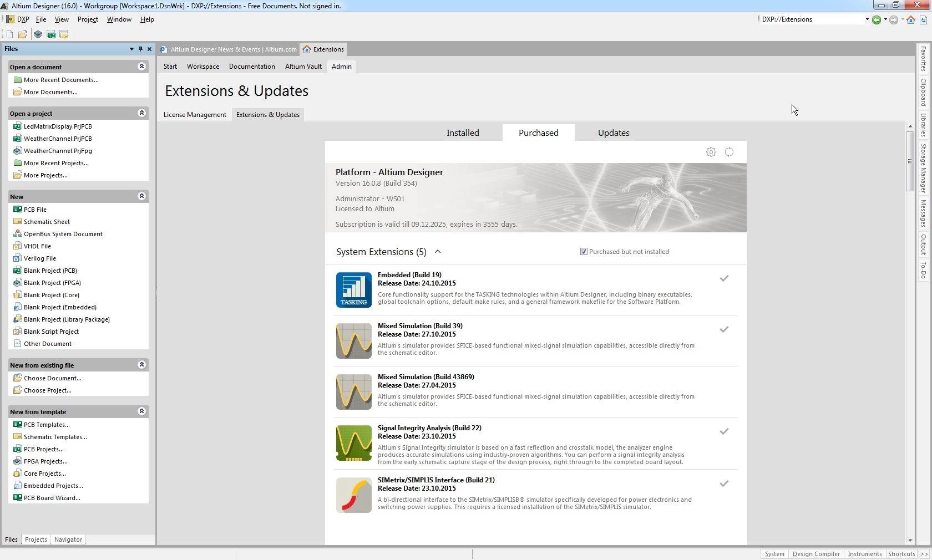
Task: Open PCB Board Wizard
Action: [52, 498]
